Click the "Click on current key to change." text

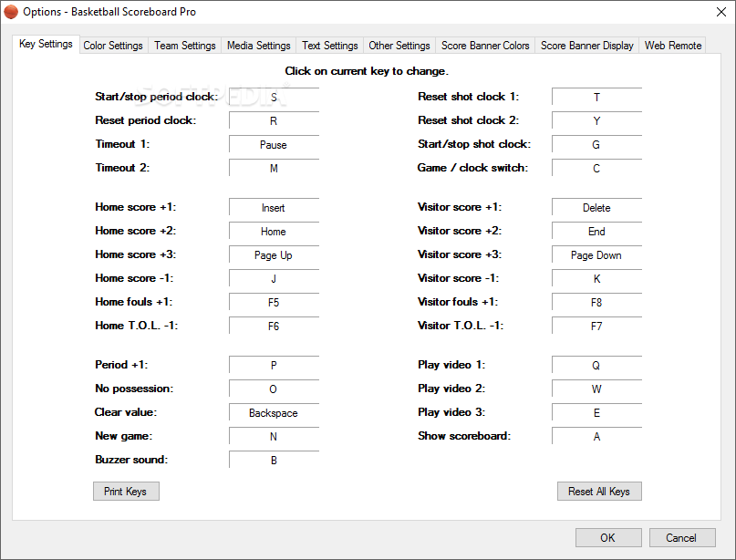[x=367, y=71]
